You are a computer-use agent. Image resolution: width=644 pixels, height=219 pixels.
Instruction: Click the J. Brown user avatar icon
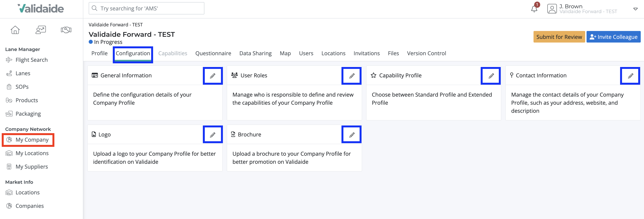[552, 9]
